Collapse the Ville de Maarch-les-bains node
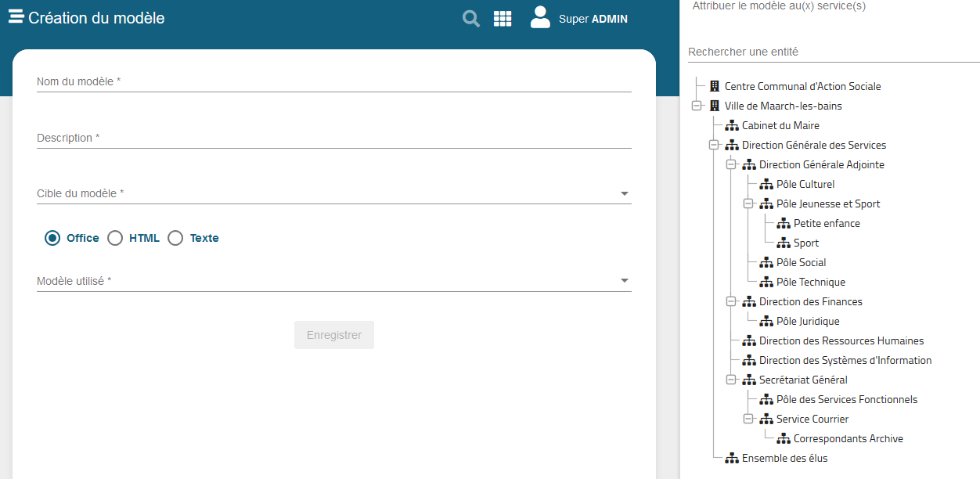This screenshot has width=980, height=479. tap(696, 106)
